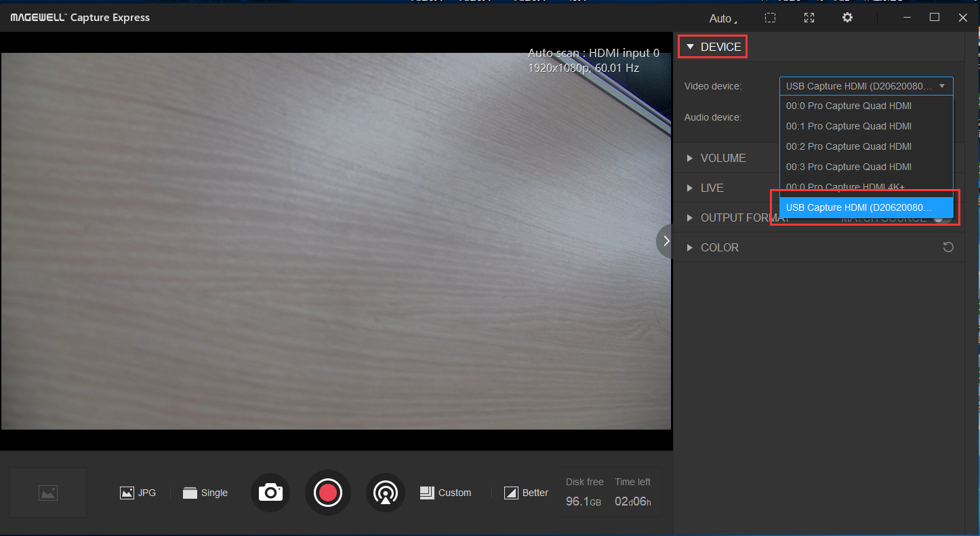
Task: Select USB Capture HDMI from device list
Action: click(859, 207)
